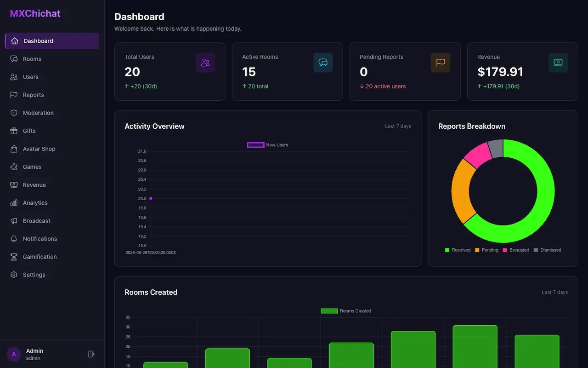Click the Total Users value 20

pyautogui.click(x=132, y=72)
